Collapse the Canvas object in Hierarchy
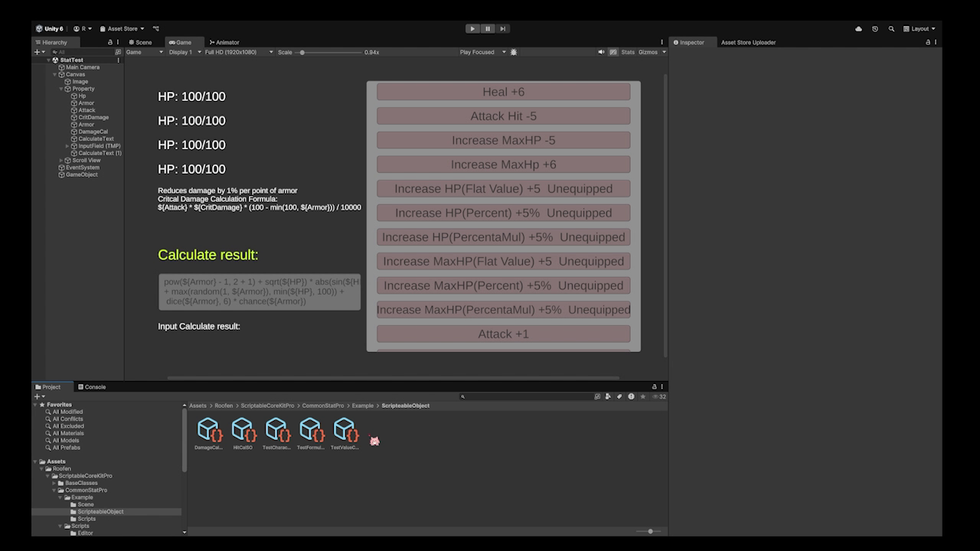Screen dimensions: 980x551 point(55,74)
